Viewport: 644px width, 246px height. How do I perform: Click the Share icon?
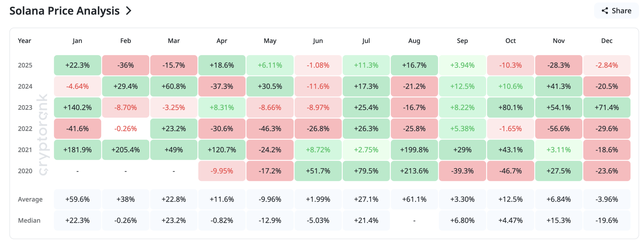point(605,10)
